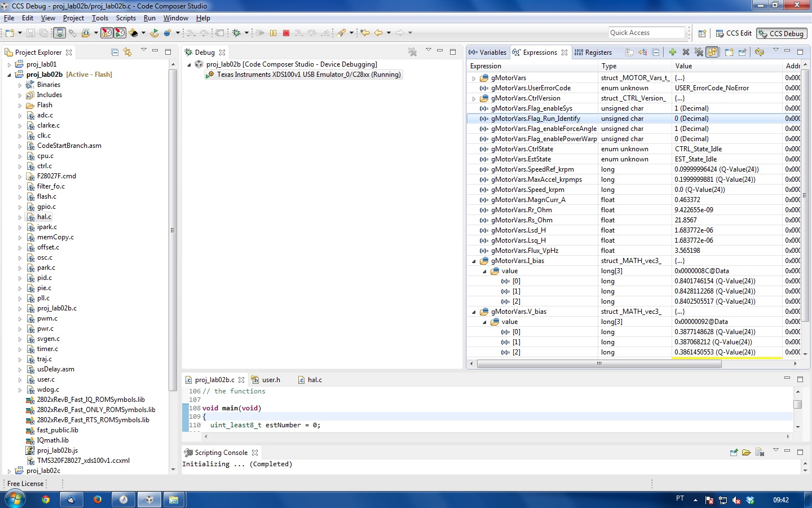812x508 pixels.
Task: Remove selected expression with the X icon
Action: tap(686, 52)
